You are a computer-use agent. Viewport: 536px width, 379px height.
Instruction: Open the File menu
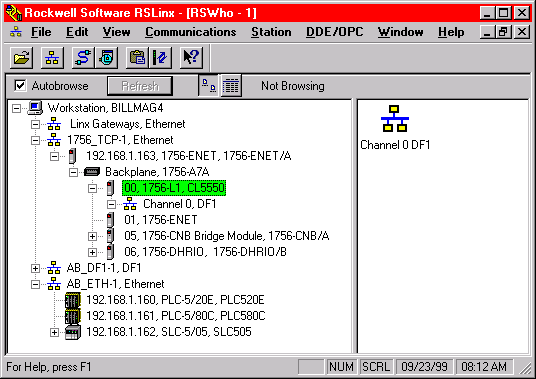point(41,32)
